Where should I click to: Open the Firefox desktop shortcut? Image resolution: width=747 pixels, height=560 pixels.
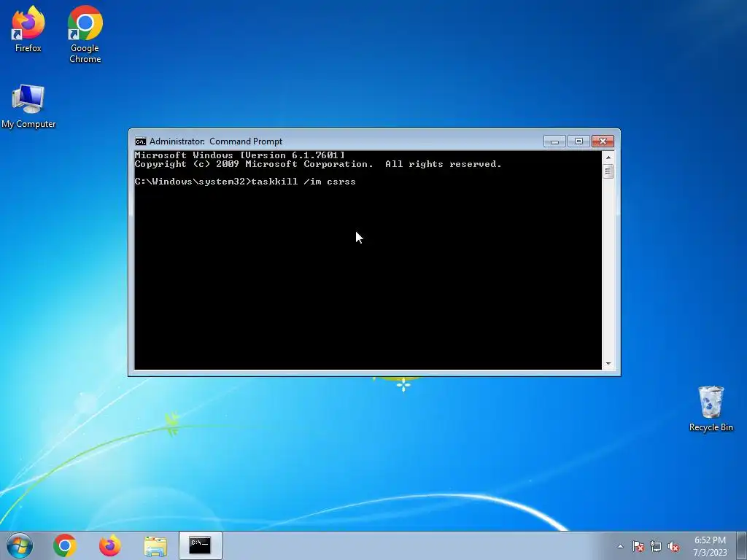pyautogui.click(x=28, y=28)
